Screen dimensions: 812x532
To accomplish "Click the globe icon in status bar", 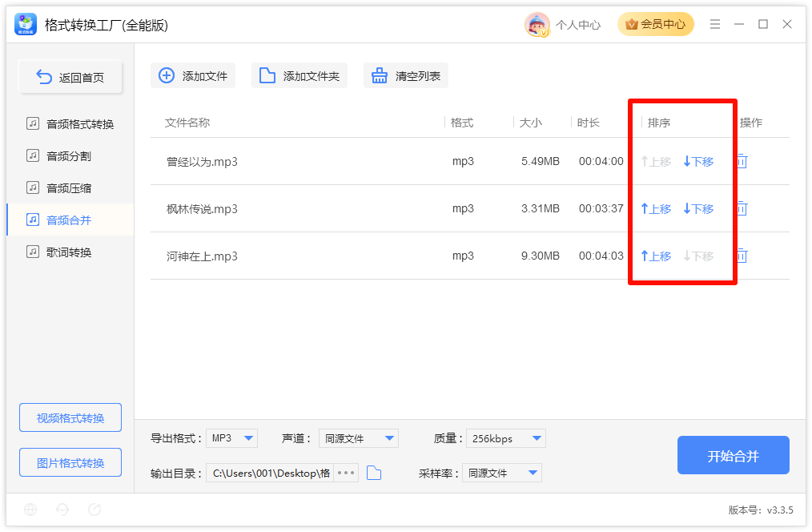I will (30, 510).
